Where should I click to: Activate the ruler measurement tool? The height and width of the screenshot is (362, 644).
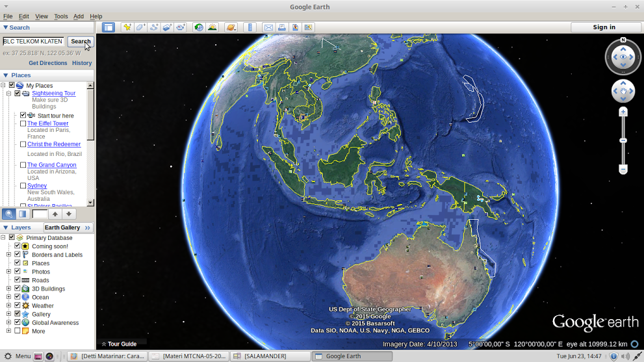tap(250, 27)
